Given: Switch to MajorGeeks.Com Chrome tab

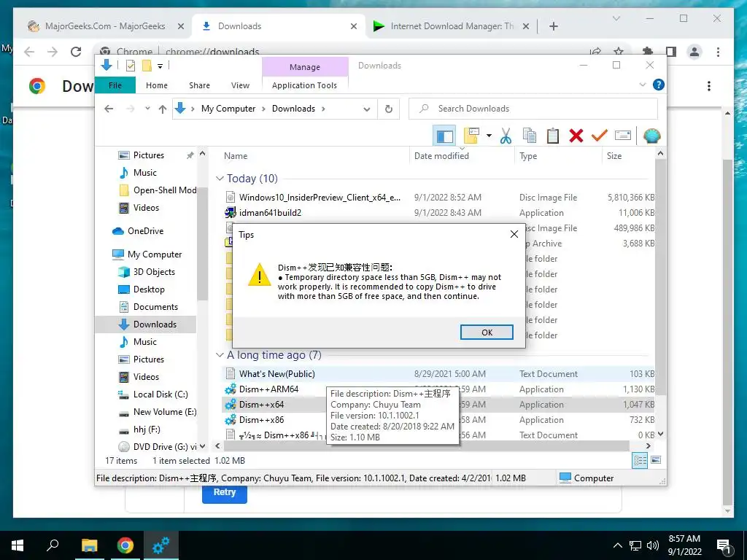Looking at the screenshot, I should (x=105, y=26).
